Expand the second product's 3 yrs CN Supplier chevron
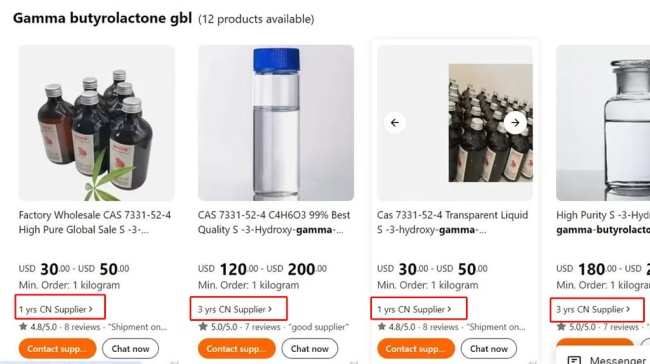Image resolution: width=650 pixels, height=364 pixels. (x=270, y=309)
